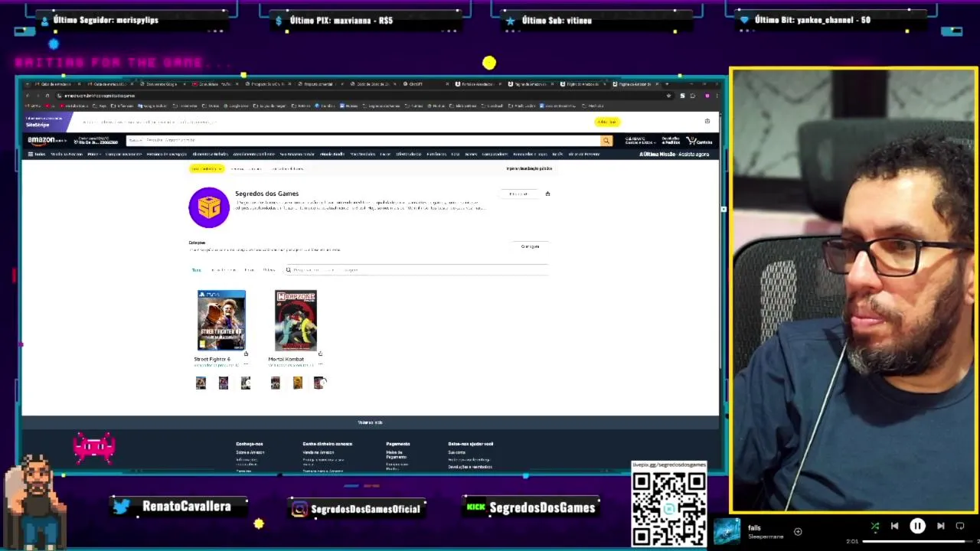
Task: Click the 'Voltar ao início' footer bar
Action: tap(370, 422)
